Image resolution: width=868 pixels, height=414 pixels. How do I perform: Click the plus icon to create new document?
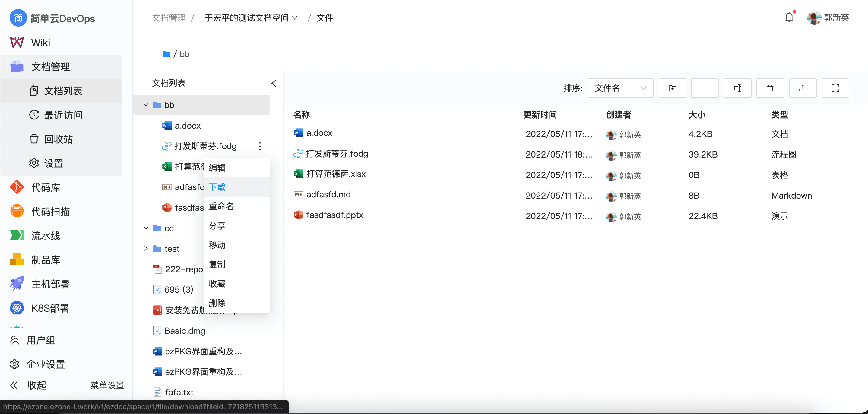pos(705,88)
